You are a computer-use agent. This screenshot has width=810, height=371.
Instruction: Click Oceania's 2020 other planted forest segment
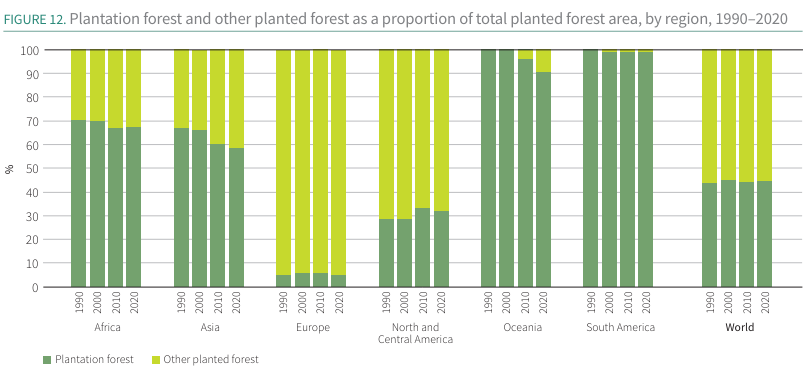pos(543,61)
